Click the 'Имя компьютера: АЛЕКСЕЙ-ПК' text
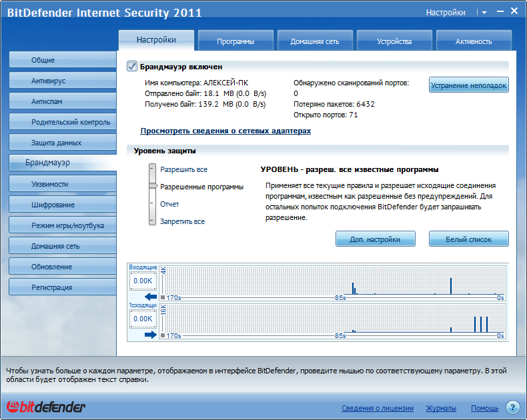527x420 pixels. (196, 83)
